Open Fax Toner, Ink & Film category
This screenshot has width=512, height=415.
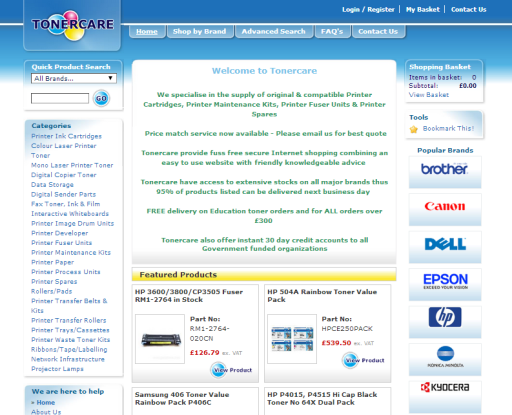point(65,204)
